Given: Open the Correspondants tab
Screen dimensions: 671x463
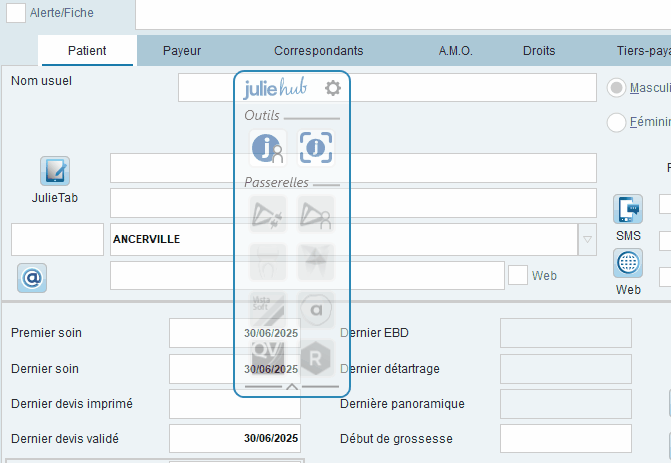Looking at the screenshot, I should click(x=318, y=50).
